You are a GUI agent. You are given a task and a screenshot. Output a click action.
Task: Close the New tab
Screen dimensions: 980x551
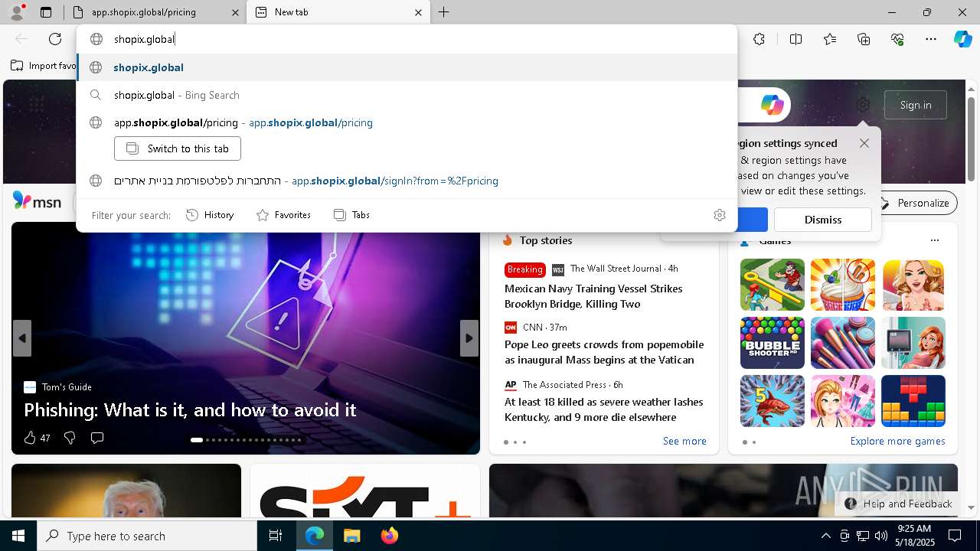coord(418,12)
